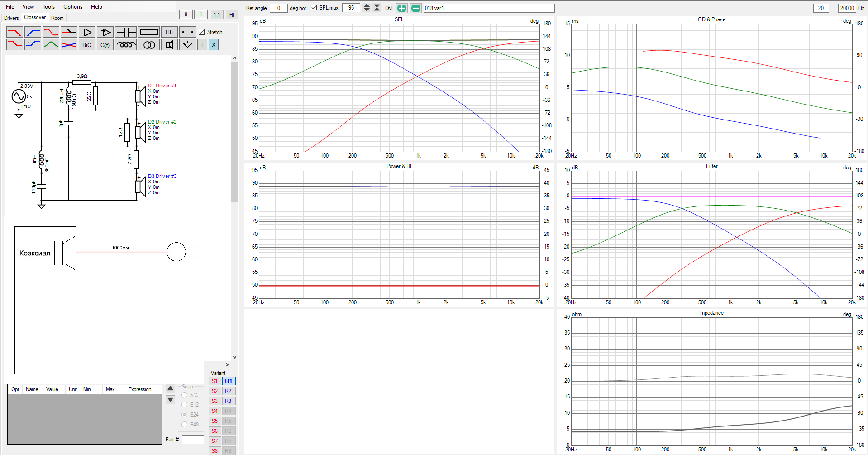Insert a transformer component
The height and width of the screenshot is (455, 868).
point(148,45)
